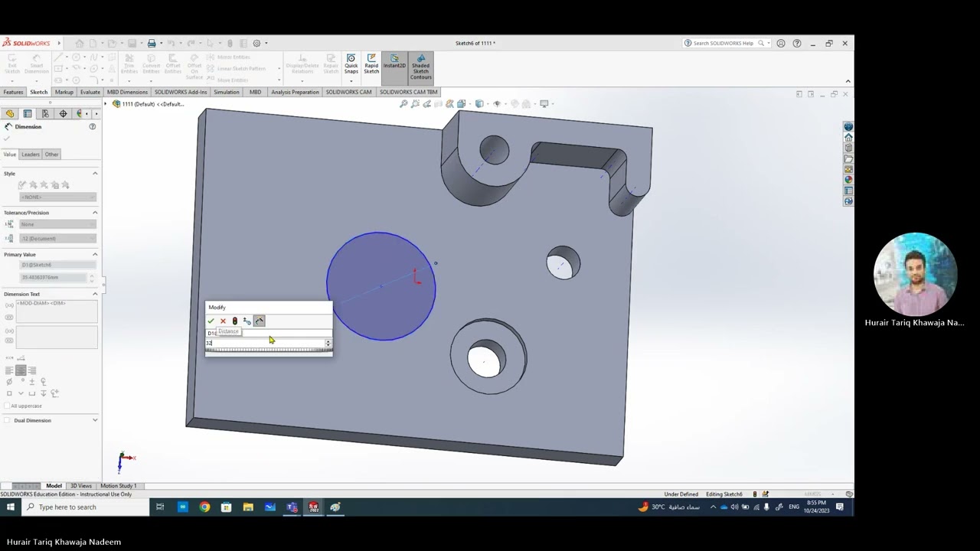Click the Print icon in the top toolbar

pos(152,43)
